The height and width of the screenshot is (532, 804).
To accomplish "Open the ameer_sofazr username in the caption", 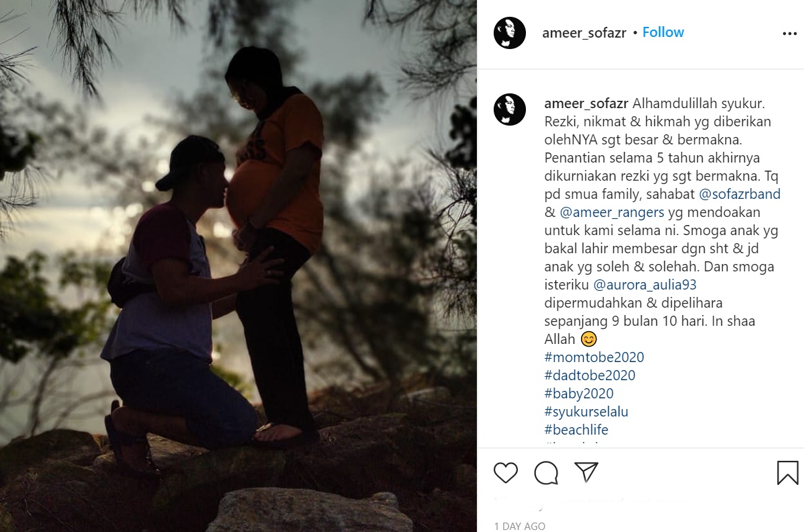I will pos(586,103).
